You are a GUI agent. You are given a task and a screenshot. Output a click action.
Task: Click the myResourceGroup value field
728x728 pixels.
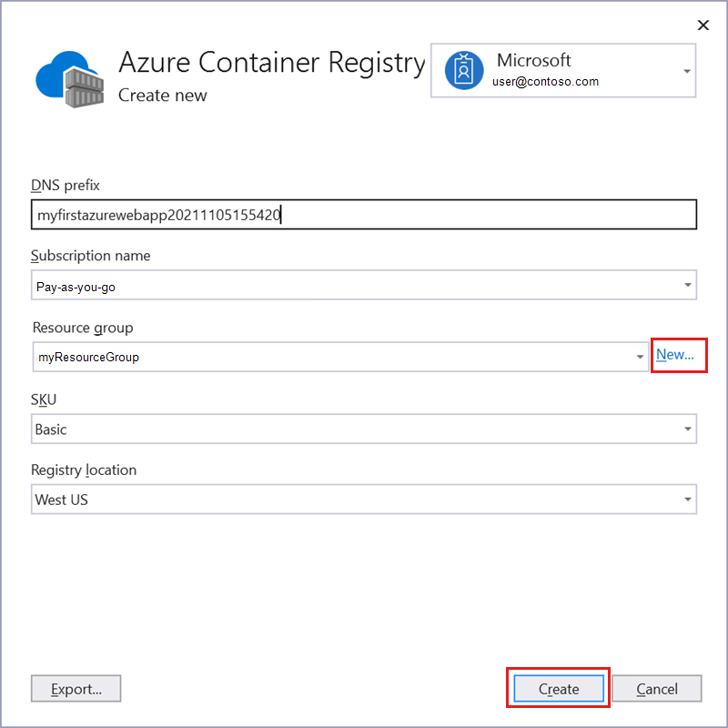[x=273, y=357]
